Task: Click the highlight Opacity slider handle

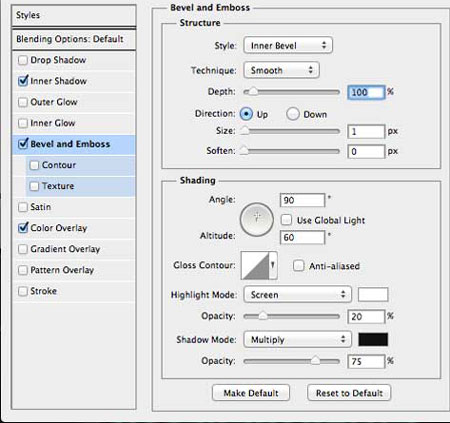Action: click(263, 315)
